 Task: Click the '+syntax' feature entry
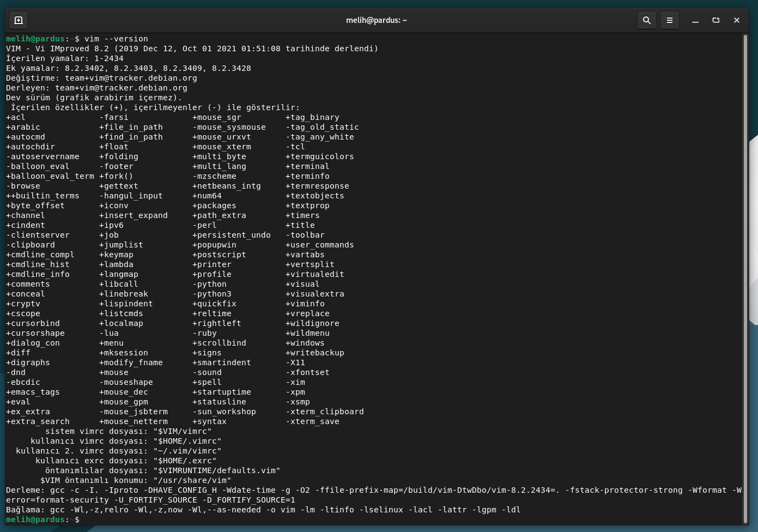click(x=209, y=421)
